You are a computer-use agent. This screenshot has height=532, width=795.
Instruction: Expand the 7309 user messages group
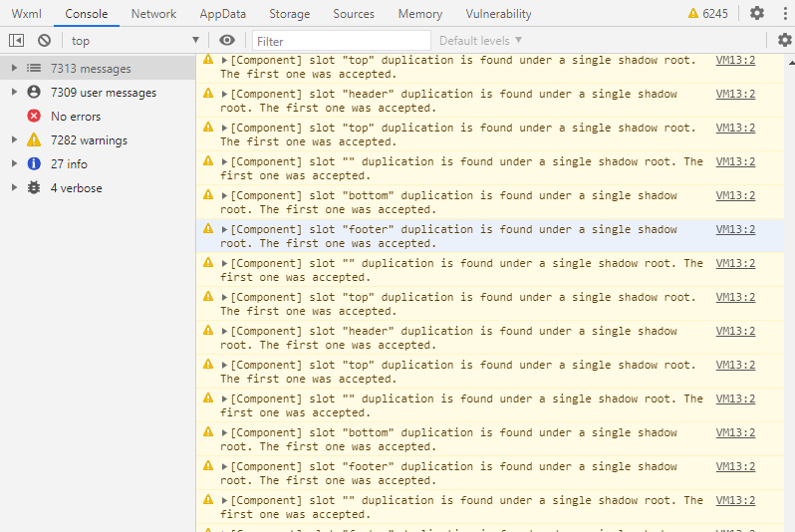coord(14,92)
